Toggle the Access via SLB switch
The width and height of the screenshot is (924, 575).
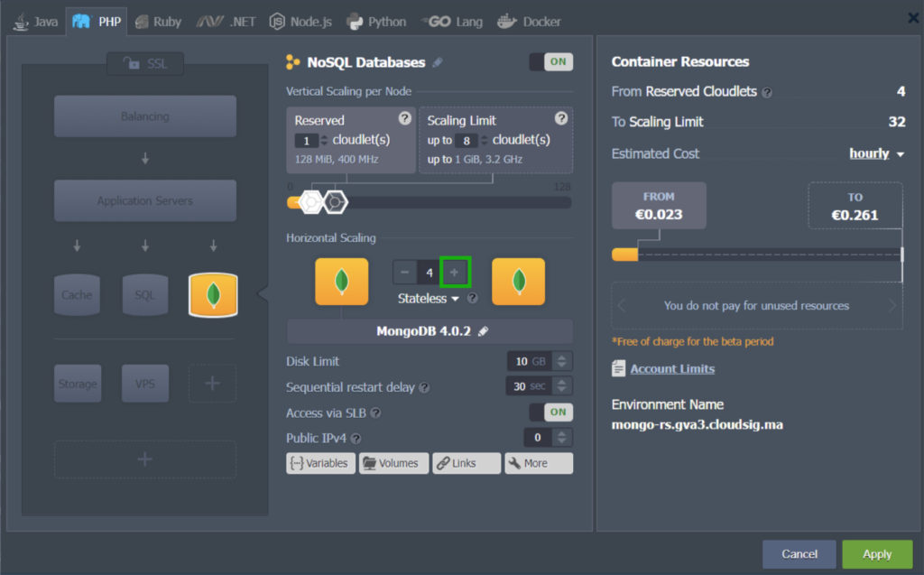[x=551, y=413]
